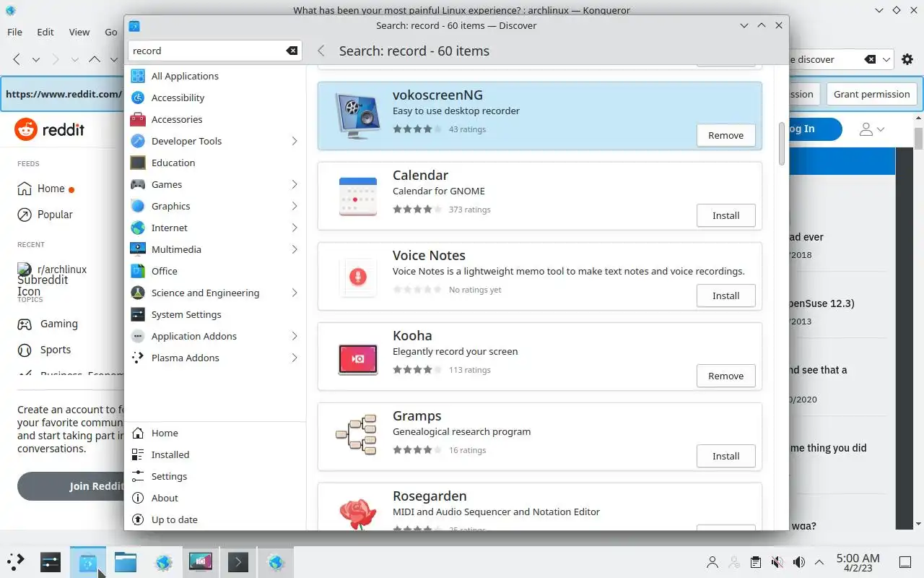
Task: Click Show Desktop taskbar icon
Action: (x=905, y=562)
